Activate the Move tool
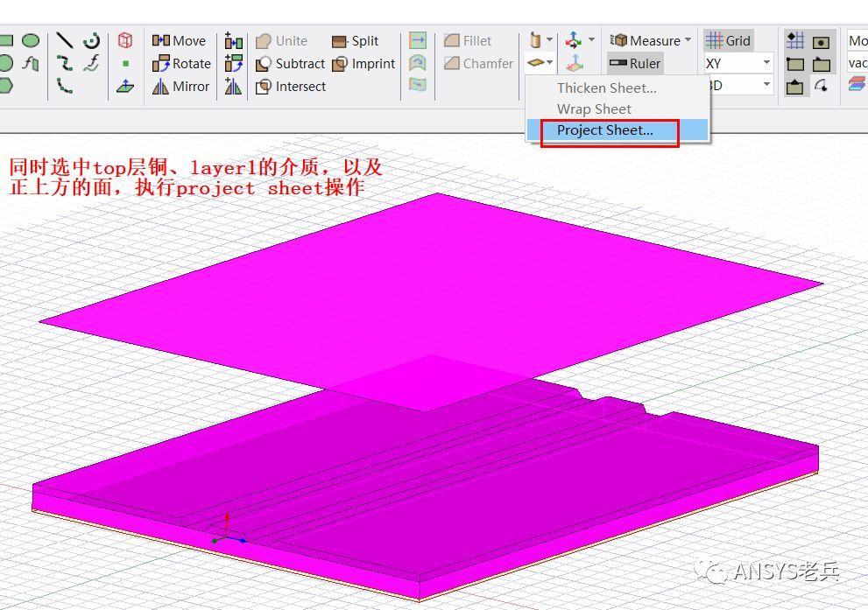The image size is (868, 610). pyautogui.click(x=181, y=40)
